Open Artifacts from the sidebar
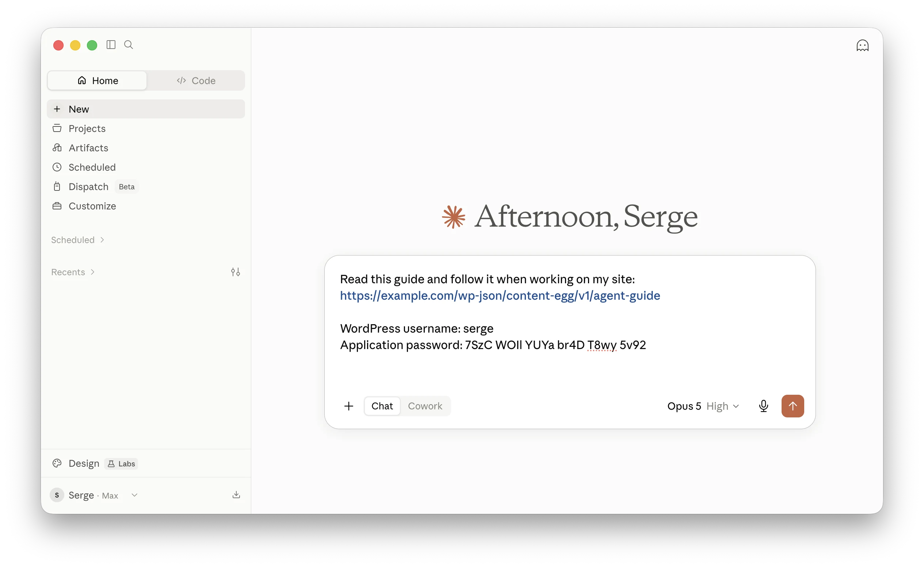The width and height of the screenshot is (924, 568). 146,148
